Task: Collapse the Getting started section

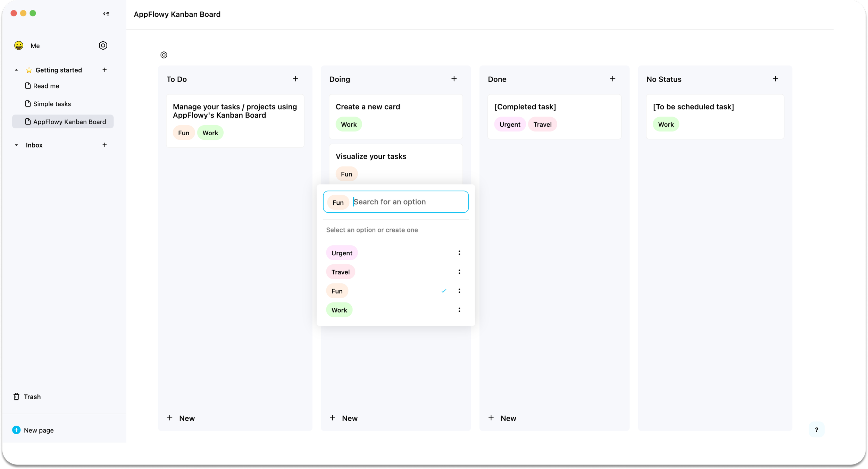Action: click(16, 70)
